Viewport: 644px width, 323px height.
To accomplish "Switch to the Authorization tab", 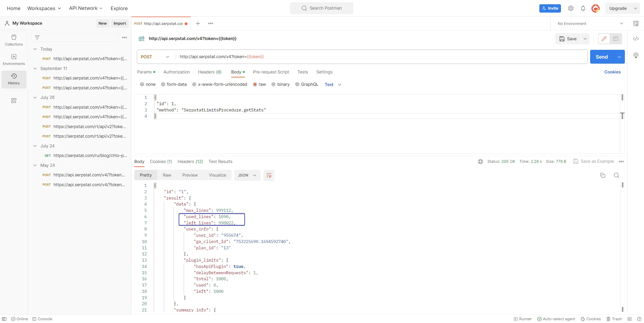I will click(x=177, y=72).
